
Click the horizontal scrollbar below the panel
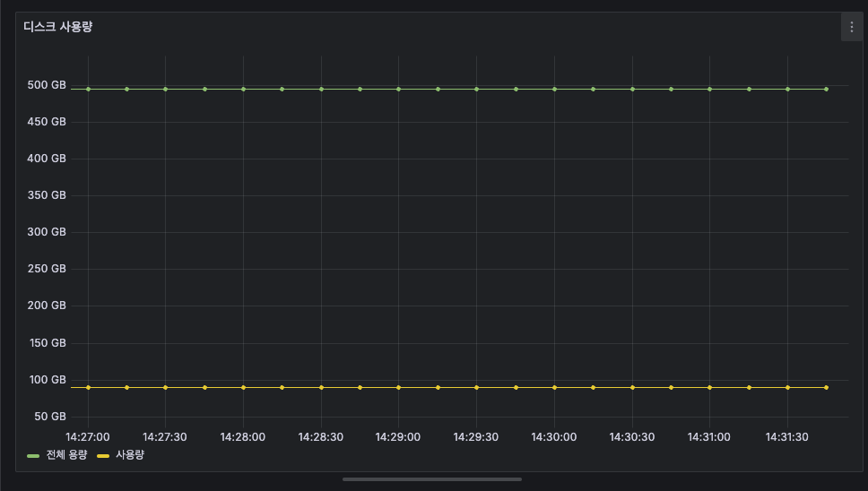432,479
